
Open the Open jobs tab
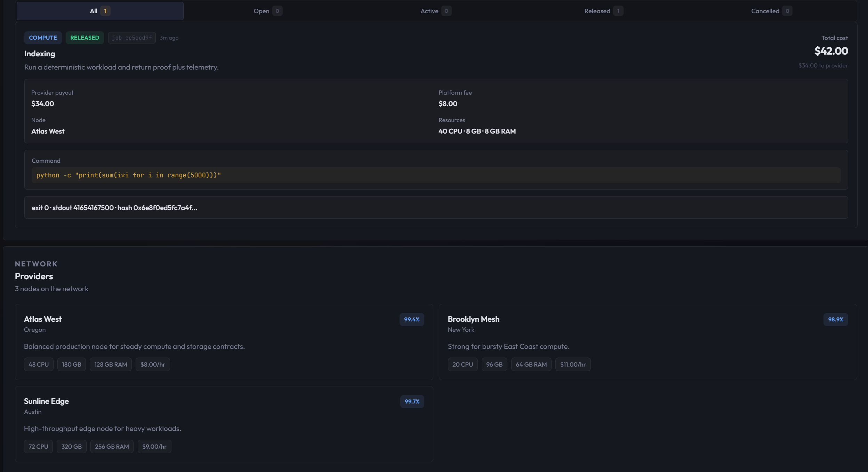point(267,11)
